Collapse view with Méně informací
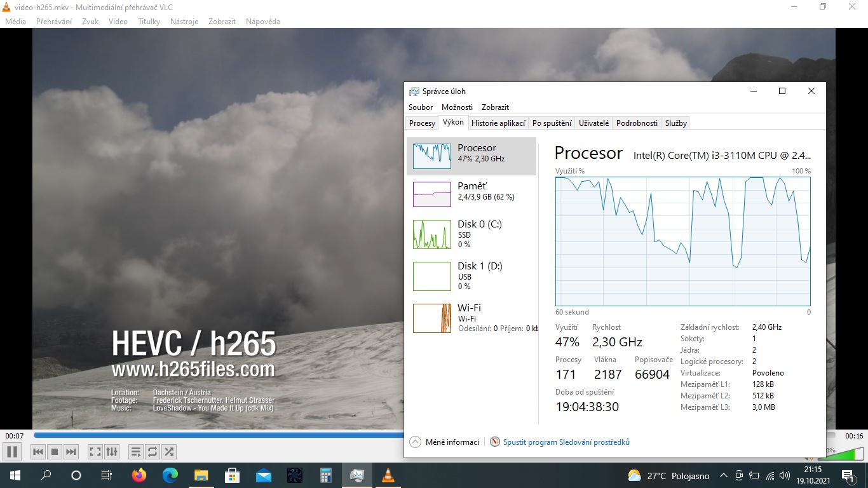This screenshot has height=488, width=868. 445,442
